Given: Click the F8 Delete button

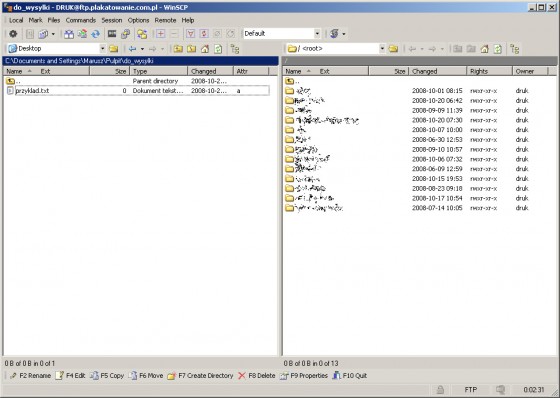Looking at the screenshot, I should 257,375.
